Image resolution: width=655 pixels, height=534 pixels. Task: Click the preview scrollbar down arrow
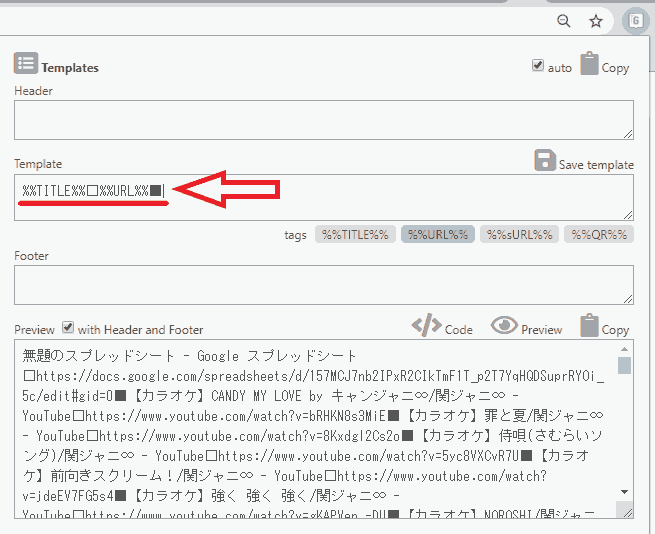(625, 492)
